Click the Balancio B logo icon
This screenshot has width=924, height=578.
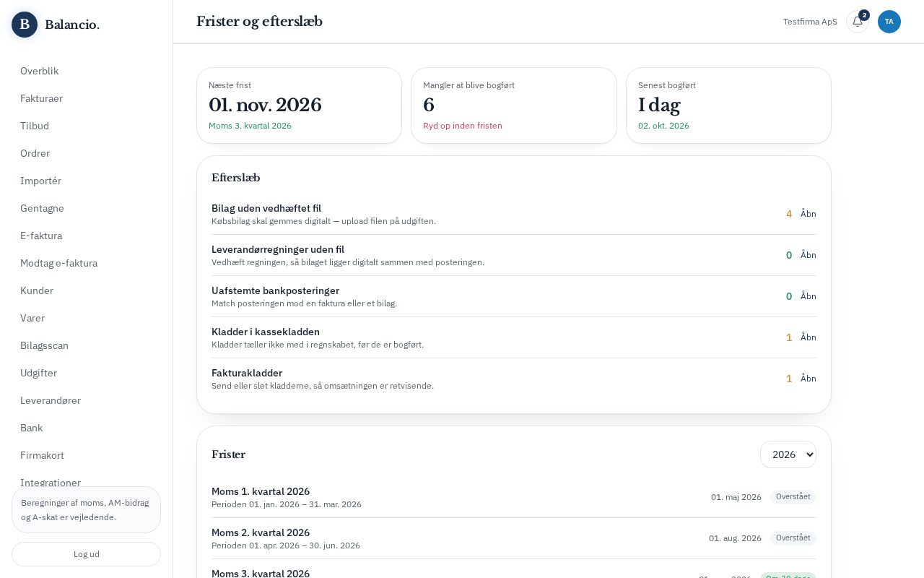25,25
